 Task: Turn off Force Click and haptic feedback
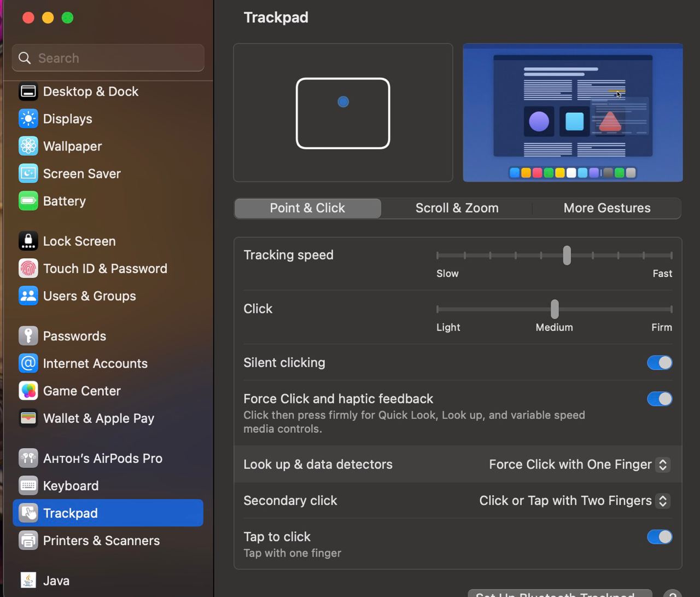click(660, 399)
